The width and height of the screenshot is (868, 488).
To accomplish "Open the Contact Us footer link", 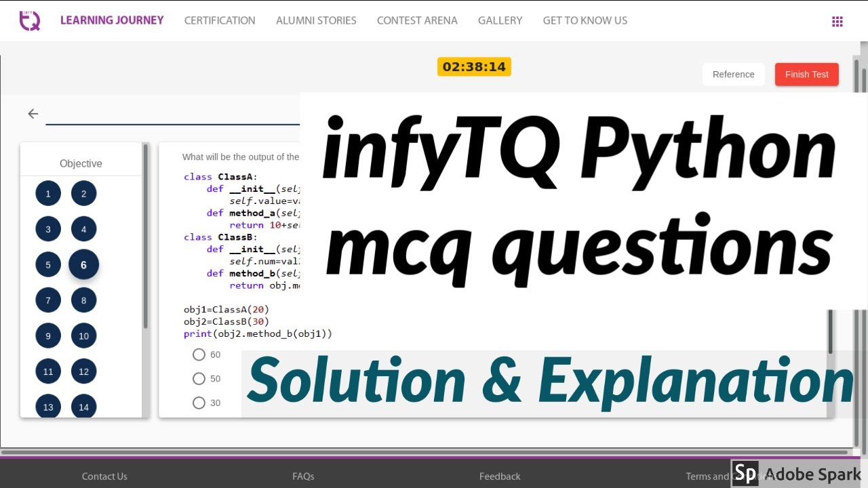I will [104, 476].
